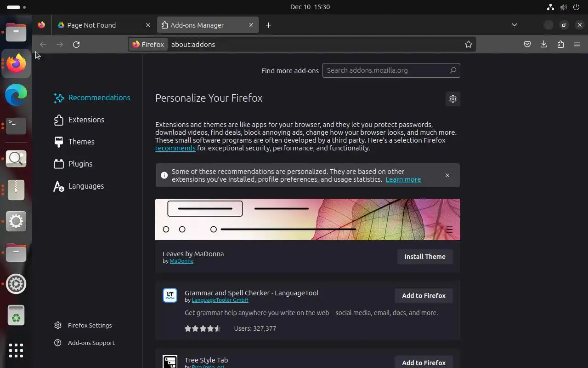This screenshot has height=368, width=588.
Task: Click the 'Tree Style Tab' title
Action: click(x=206, y=360)
